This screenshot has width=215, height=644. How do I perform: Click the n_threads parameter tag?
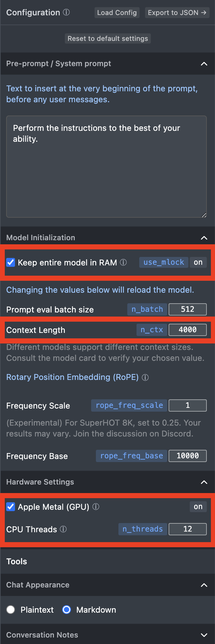click(143, 529)
